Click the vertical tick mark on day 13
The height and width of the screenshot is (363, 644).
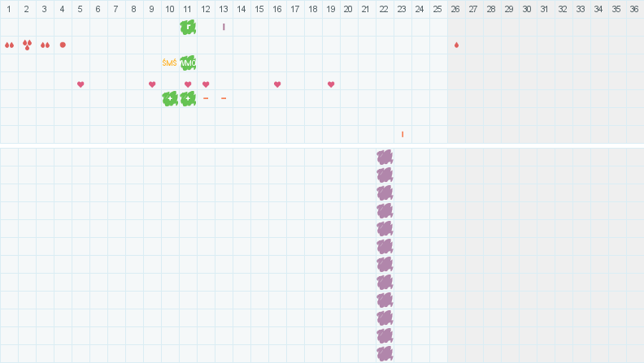click(x=224, y=27)
